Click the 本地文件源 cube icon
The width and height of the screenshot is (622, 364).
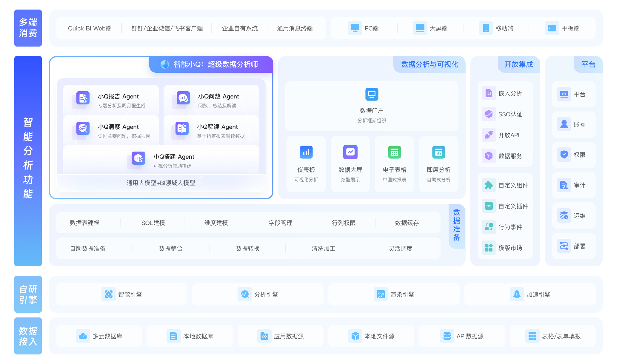[x=355, y=336]
